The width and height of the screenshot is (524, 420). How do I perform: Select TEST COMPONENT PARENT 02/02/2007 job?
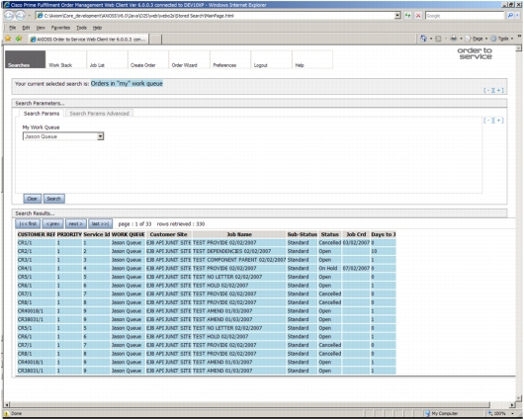click(x=239, y=260)
